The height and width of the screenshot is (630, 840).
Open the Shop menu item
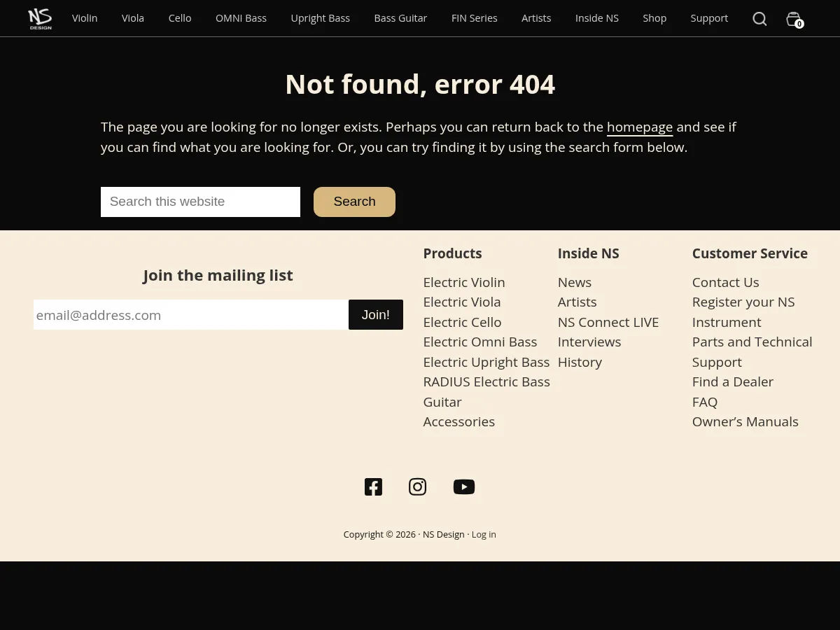pos(654,18)
